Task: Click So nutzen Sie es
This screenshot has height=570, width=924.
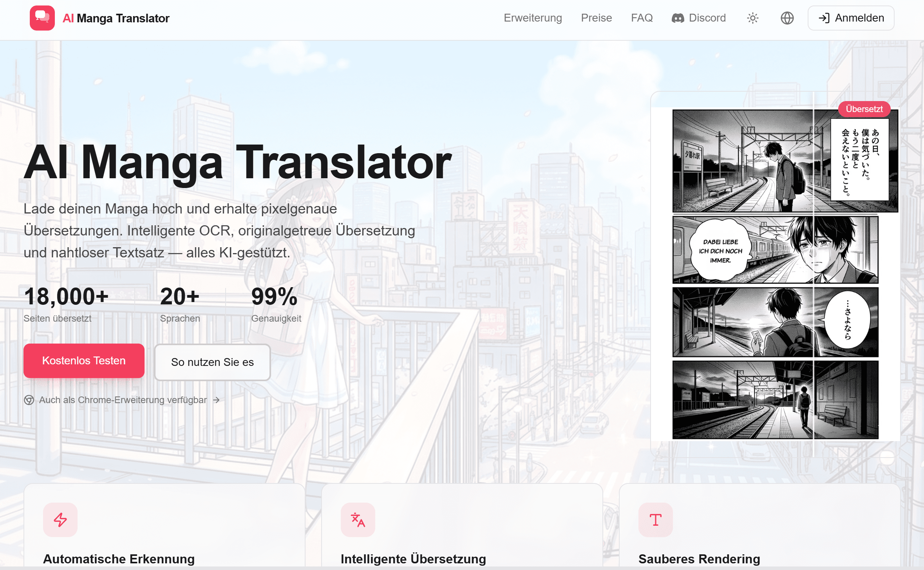Action: [212, 362]
